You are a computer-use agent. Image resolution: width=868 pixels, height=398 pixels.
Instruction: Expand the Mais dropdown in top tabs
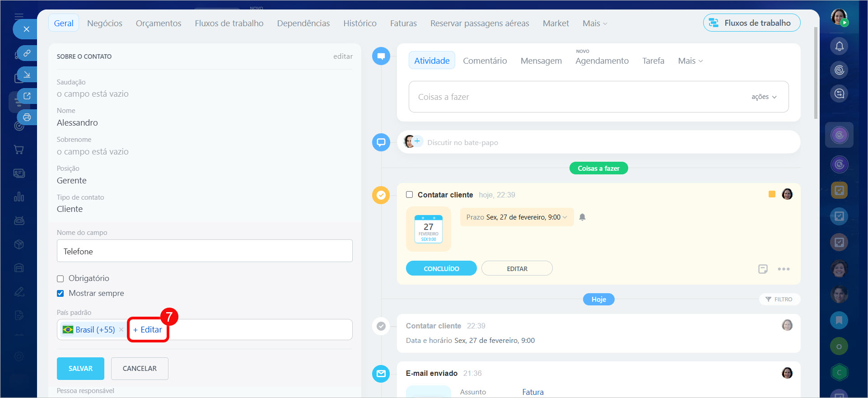point(595,23)
